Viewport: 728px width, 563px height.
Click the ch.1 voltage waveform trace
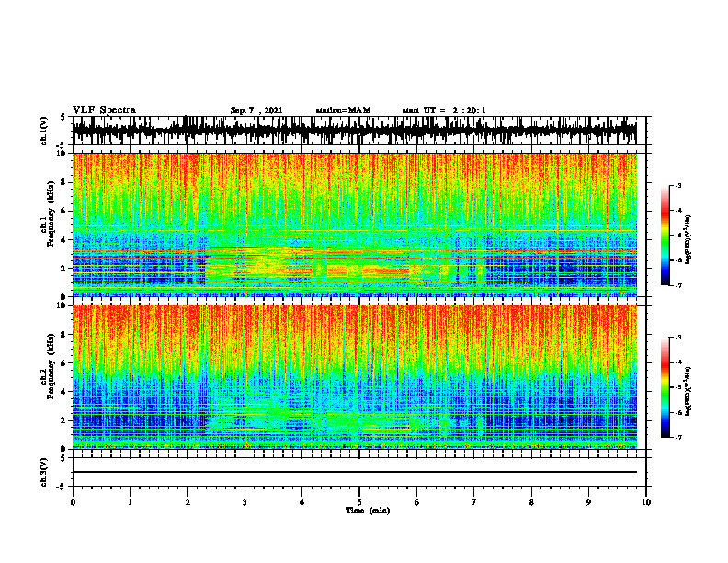(354, 131)
